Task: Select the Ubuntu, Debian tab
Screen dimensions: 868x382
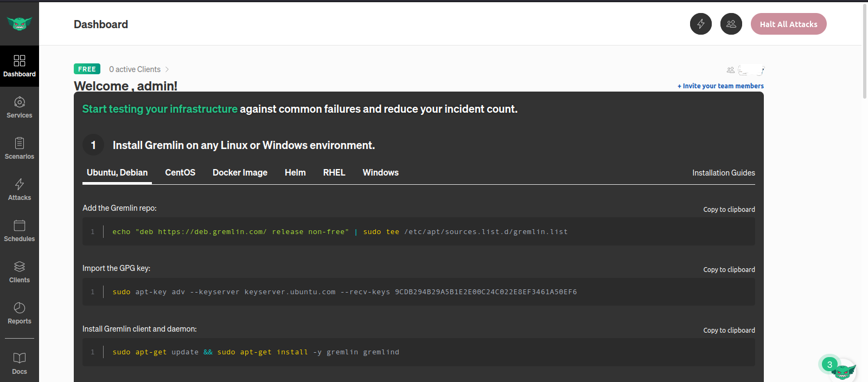Action: pyautogui.click(x=117, y=172)
